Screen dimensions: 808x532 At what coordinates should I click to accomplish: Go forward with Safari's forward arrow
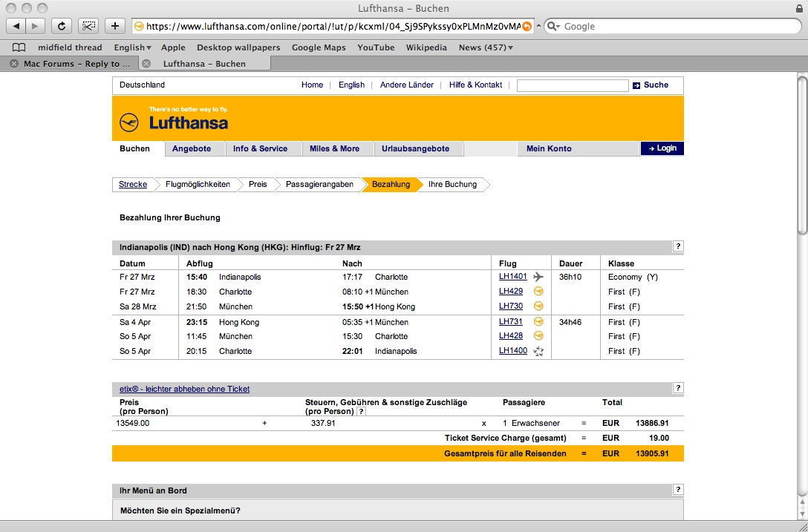(x=35, y=26)
